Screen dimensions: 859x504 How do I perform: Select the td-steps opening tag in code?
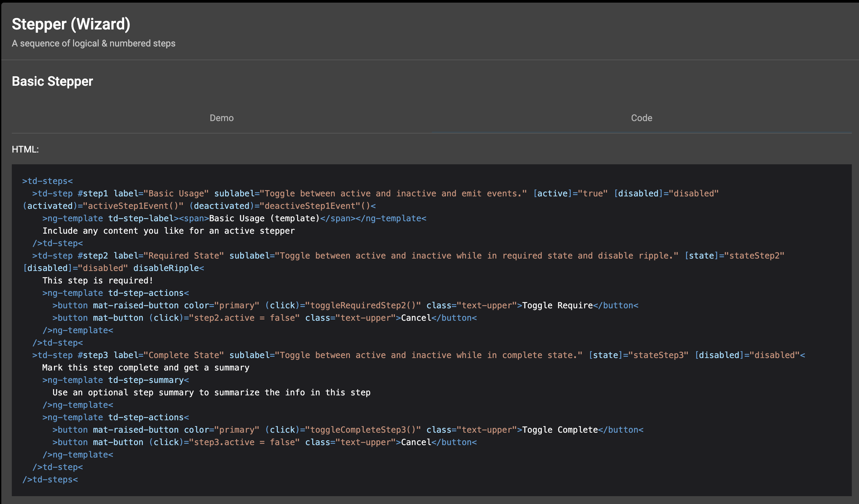click(x=48, y=181)
